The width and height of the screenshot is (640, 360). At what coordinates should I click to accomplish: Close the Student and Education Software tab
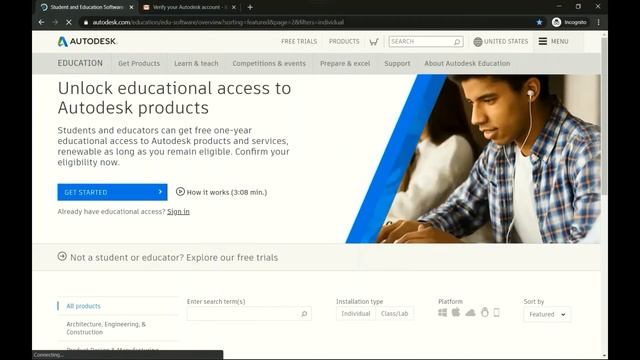coord(131,7)
